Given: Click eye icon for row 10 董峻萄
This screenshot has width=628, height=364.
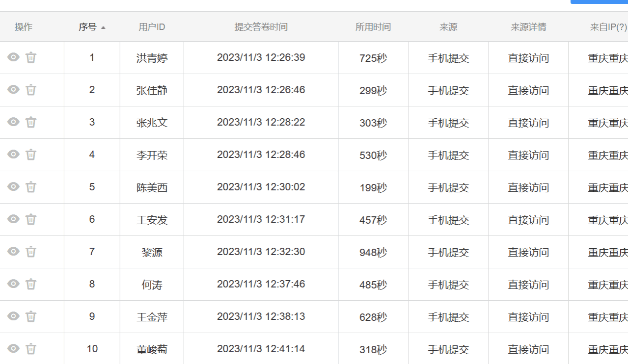Looking at the screenshot, I should pyautogui.click(x=13, y=349).
